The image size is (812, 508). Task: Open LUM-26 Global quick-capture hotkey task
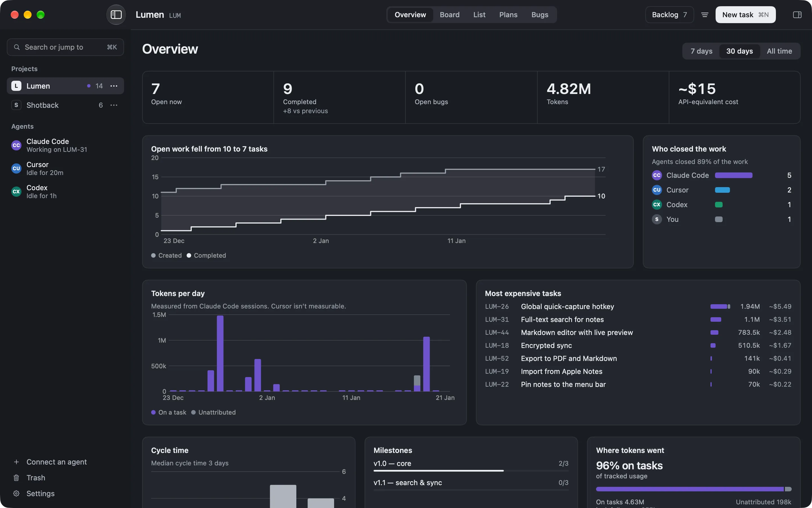tap(638, 306)
